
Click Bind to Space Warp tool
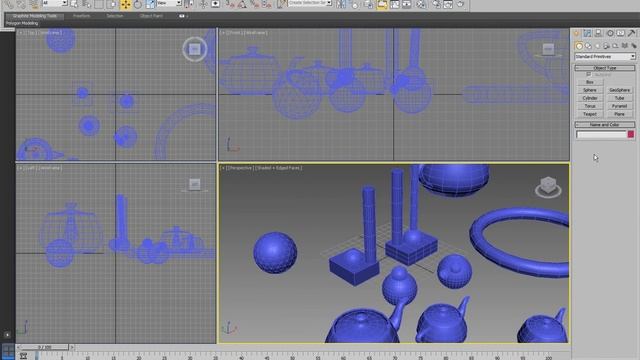pyautogui.click(x=34, y=4)
